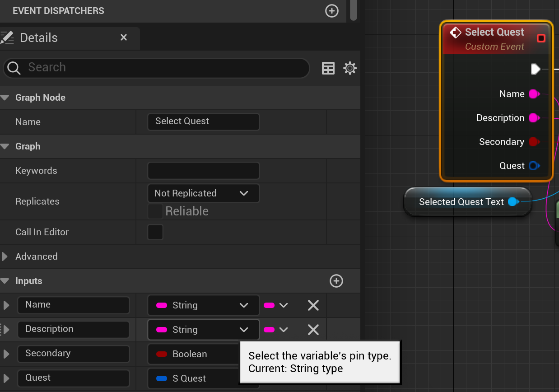Image resolution: width=559 pixels, height=392 pixels.
Task: Click the left panel scrollbar handle
Action: click(354, 10)
